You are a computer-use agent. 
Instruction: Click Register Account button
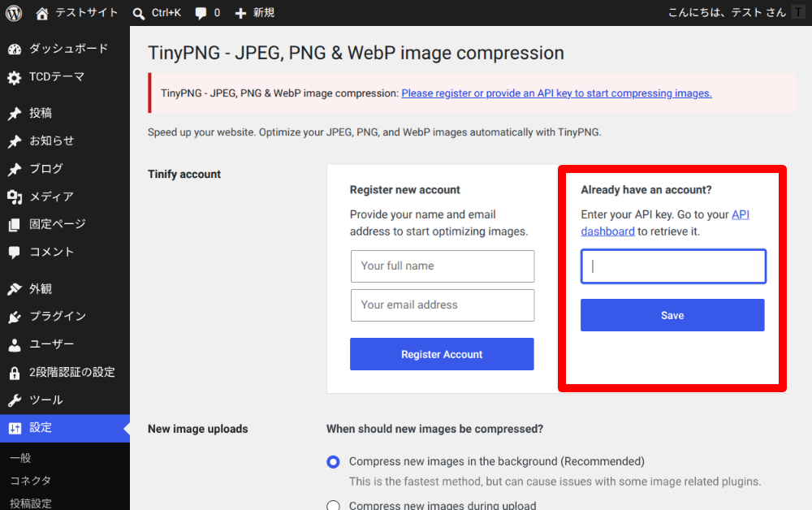click(442, 354)
